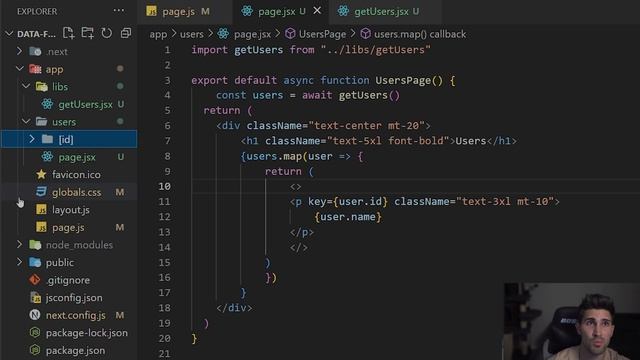Click the users.map() callback breadcrumb

point(420,34)
